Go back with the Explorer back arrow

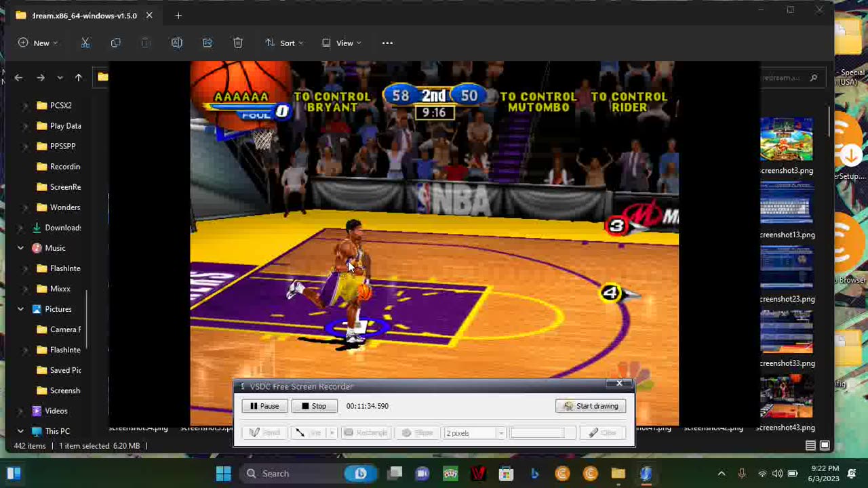tap(18, 77)
